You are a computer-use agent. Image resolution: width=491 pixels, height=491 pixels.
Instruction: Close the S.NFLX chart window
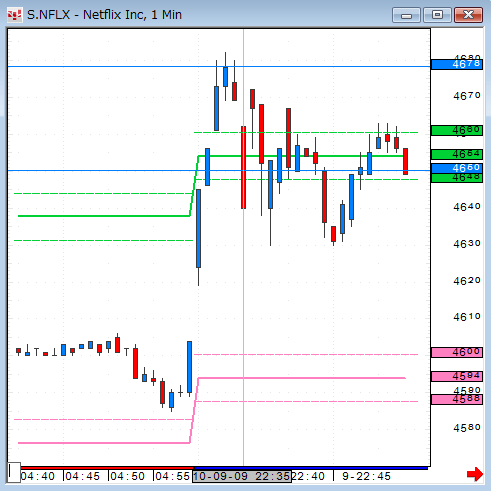pos(468,15)
